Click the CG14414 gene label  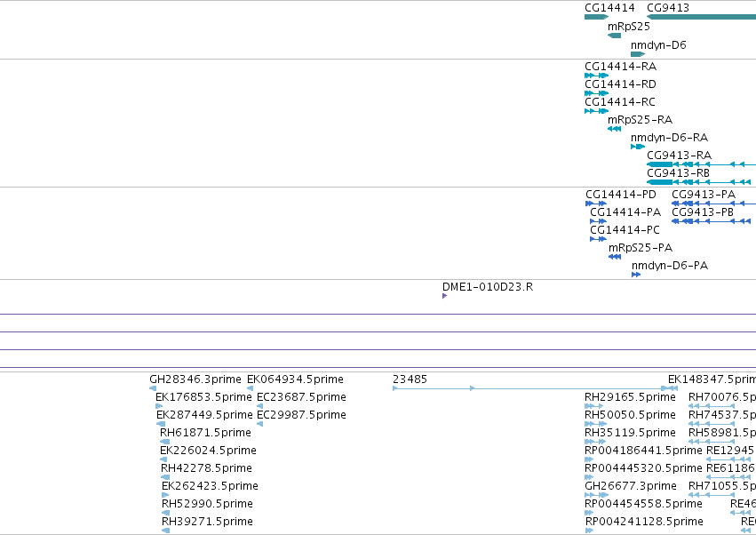pos(609,8)
